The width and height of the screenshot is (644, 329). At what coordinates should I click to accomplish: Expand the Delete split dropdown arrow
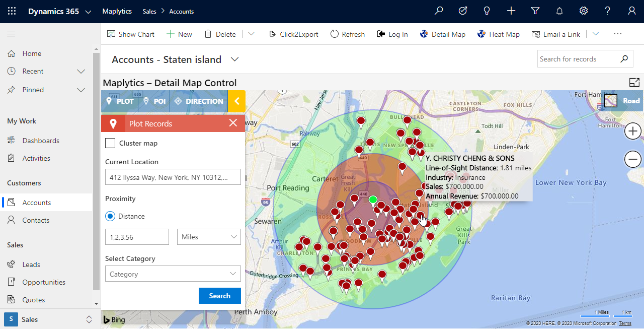[251, 34]
